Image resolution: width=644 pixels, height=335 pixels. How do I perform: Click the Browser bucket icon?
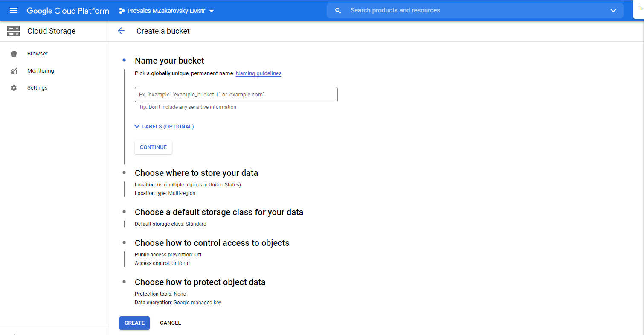point(14,54)
